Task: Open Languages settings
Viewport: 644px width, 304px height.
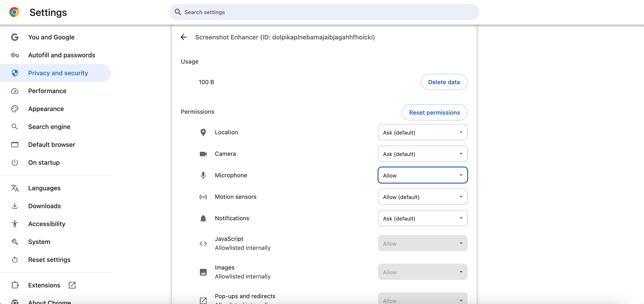Action: 55,188
